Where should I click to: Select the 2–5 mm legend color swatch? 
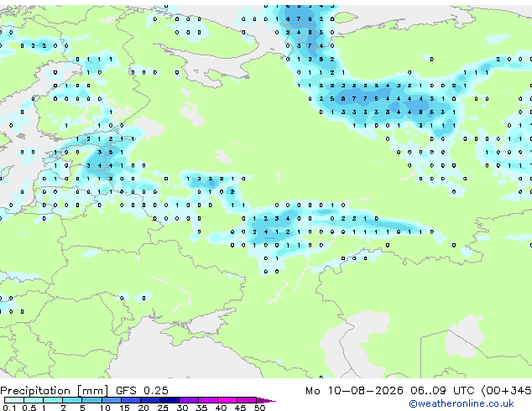click(72, 400)
